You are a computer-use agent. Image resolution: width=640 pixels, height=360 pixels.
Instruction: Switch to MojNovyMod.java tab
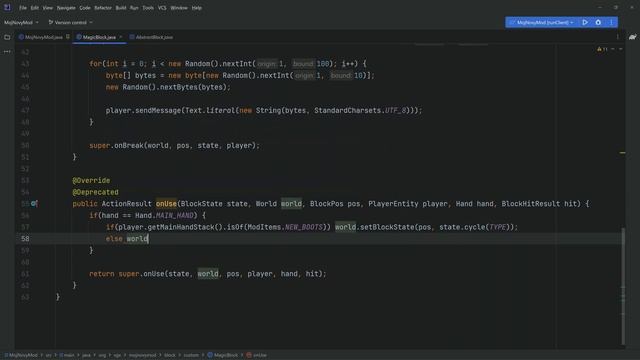(x=43, y=37)
